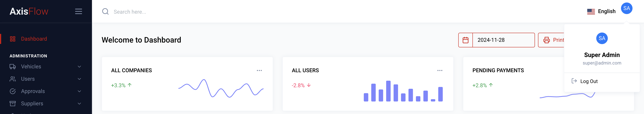The image size is (644, 114).
Task: Click the Approvals sidebar menu entry
Action: [33, 91]
